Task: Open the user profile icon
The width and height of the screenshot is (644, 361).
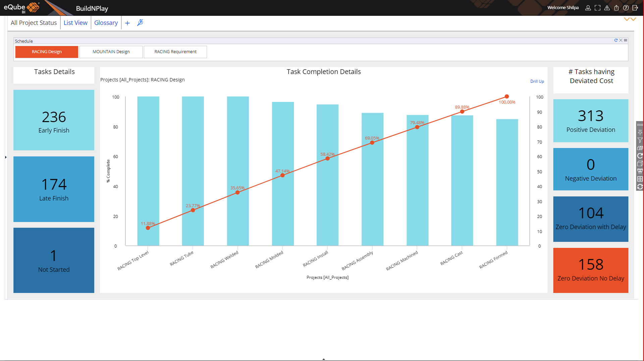Action: click(588, 8)
